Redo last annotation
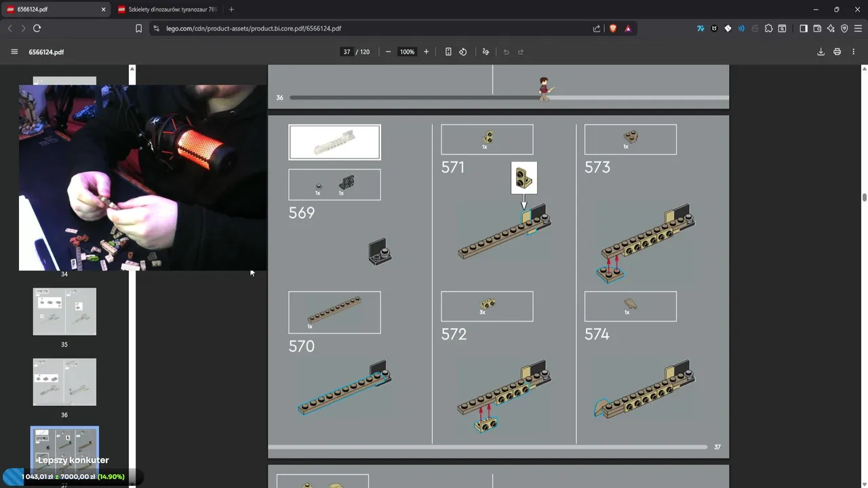The height and width of the screenshot is (488, 868). coord(521,52)
